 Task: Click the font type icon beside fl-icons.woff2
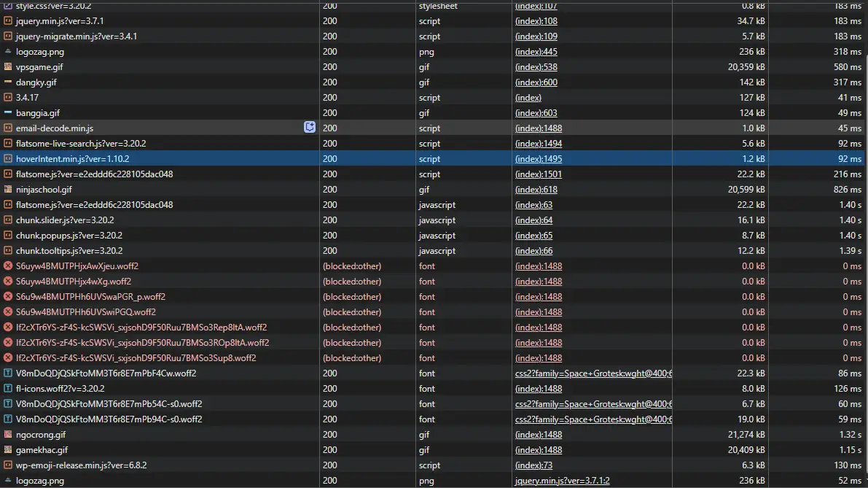pyautogui.click(x=8, y=389)
